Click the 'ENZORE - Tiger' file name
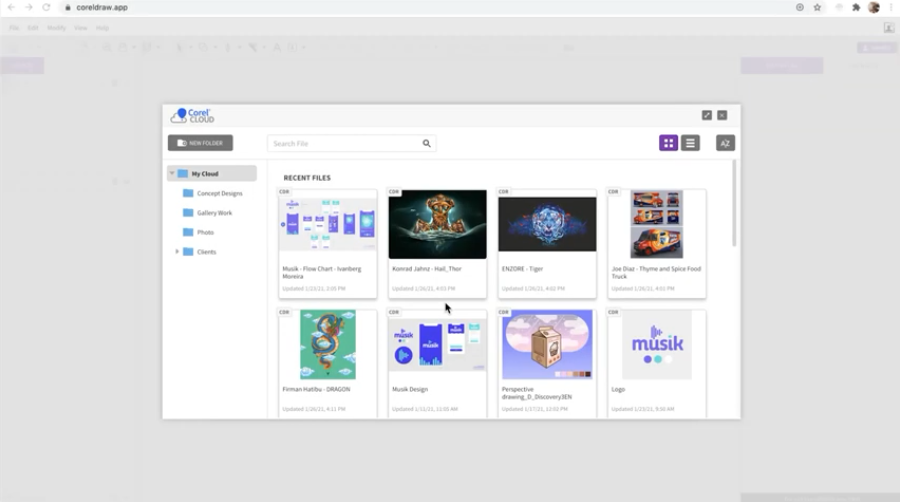Viewport: 900px width, 502px height. pyautogui.click(x=522, y=268)
